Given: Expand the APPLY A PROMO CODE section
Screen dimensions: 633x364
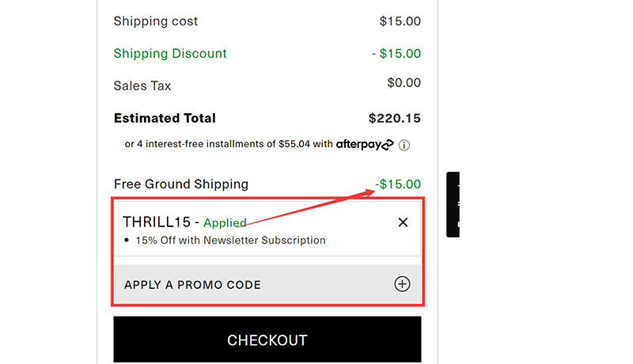Looking at the screenshot, I should (x=192, y=285).
